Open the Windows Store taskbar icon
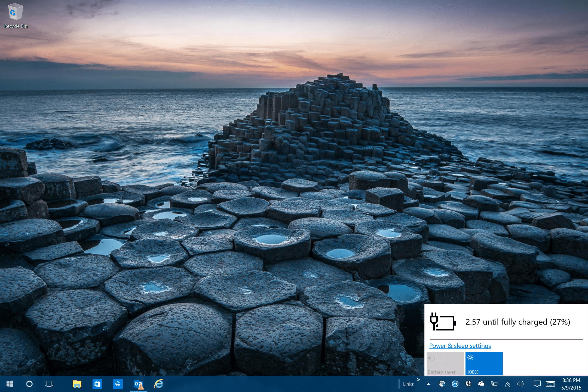 97,384
